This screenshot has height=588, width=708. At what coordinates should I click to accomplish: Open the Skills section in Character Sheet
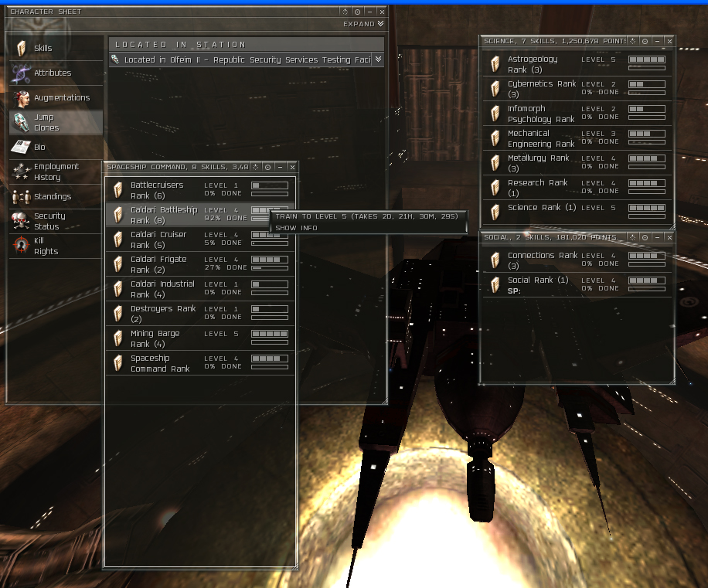click(x=56, y=48)
